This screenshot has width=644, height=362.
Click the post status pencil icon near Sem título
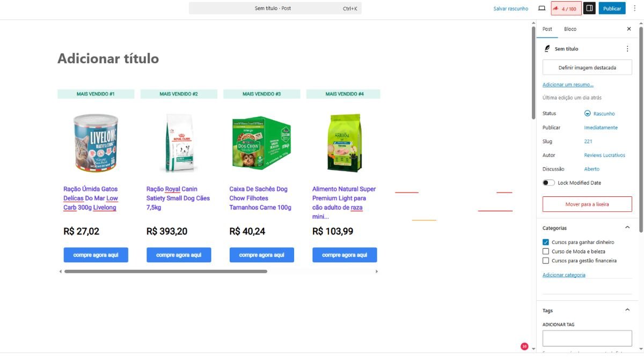click(546, 48)
